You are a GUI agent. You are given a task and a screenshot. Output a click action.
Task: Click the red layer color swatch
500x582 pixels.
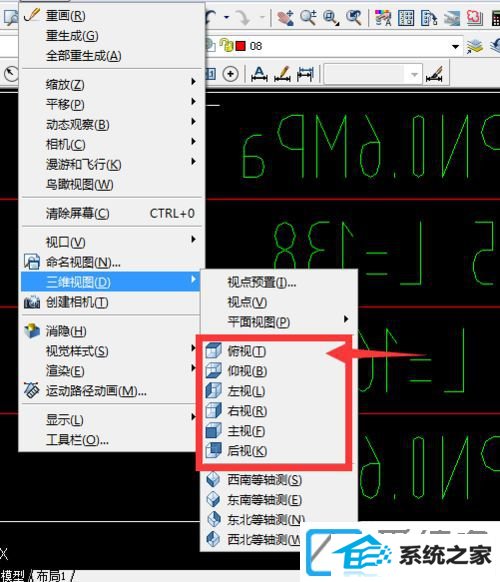241,46
